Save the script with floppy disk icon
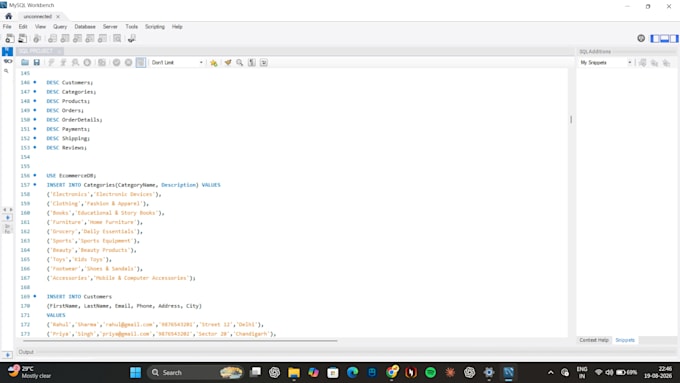 tap(37, 62)
